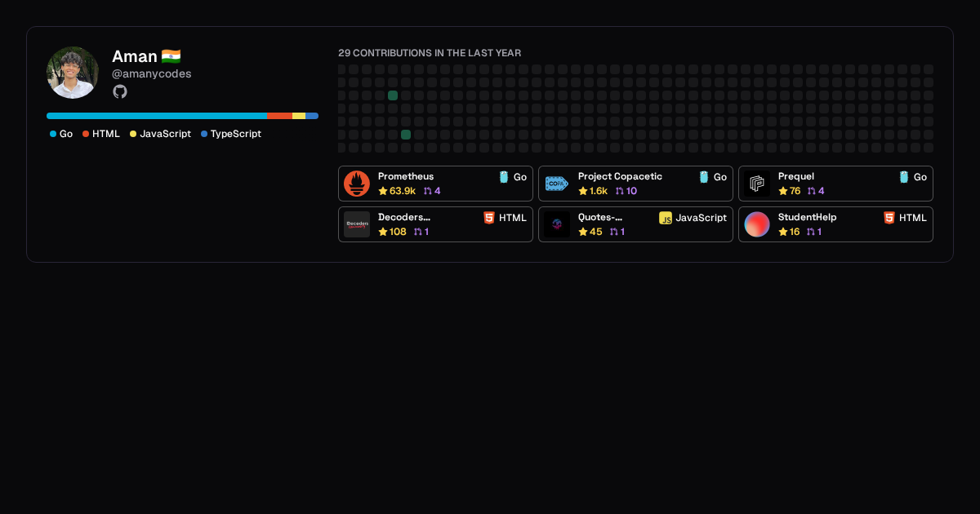980x514 pixels.
Task: Click the star icon in Prometheus card
Action: pyautogui.click(x=383, y=191)
